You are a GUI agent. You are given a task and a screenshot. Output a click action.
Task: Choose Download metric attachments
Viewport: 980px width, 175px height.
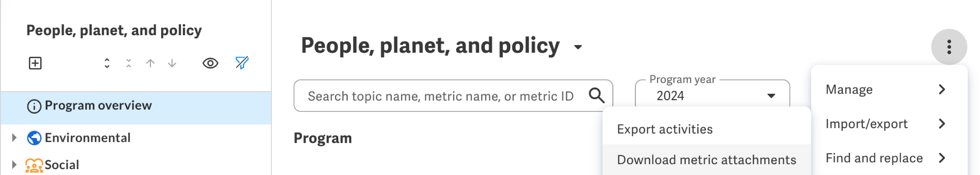pos(706,160)
